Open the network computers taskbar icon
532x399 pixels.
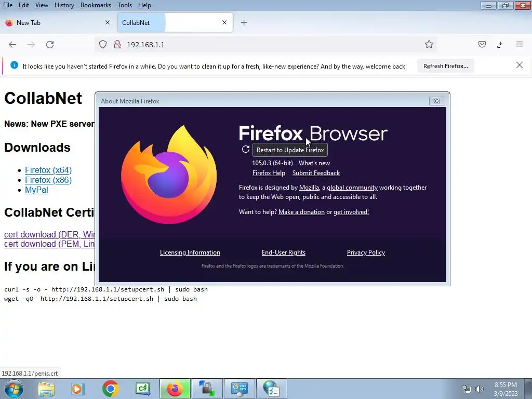click(207, 389)
